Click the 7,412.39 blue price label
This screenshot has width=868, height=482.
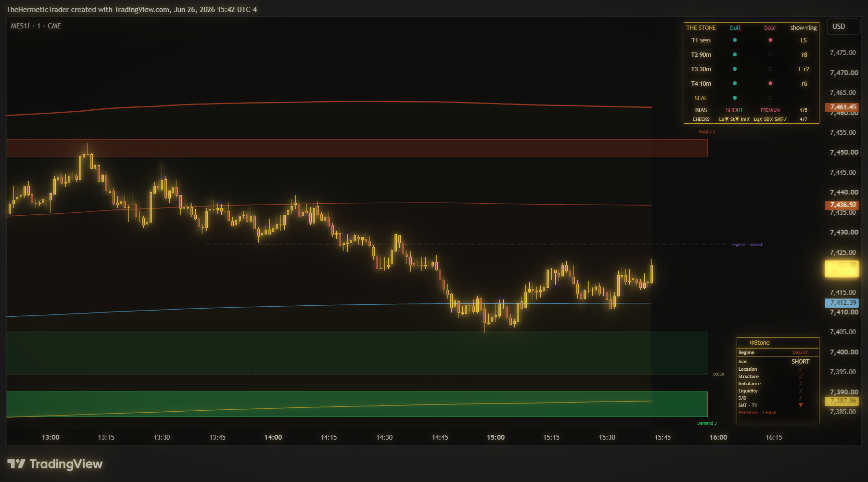click(x=842, y=302)
